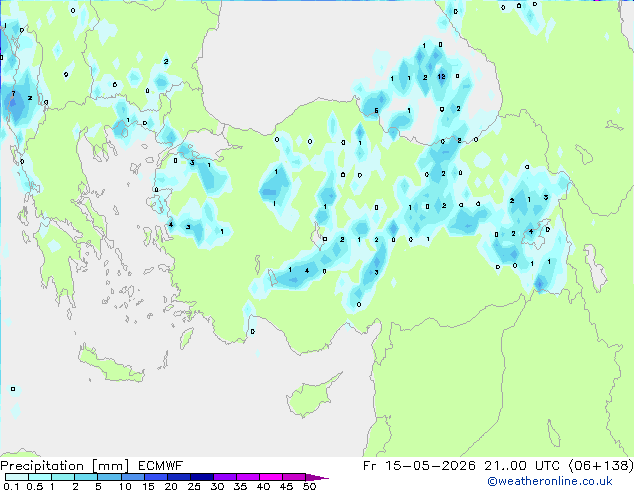Click the legend scale label '50'
This screenshot has height=490, width=634.
click(309, 486)
